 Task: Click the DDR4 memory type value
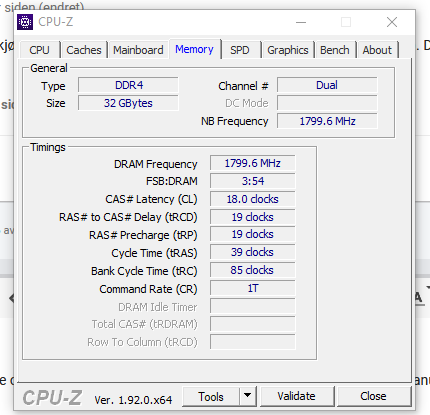[x=128, y=85]
